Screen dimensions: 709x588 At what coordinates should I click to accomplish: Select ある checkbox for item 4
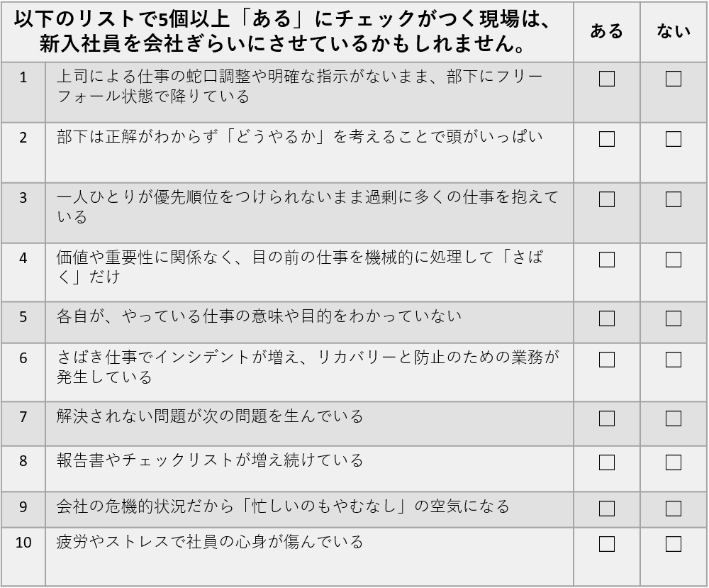606,260
